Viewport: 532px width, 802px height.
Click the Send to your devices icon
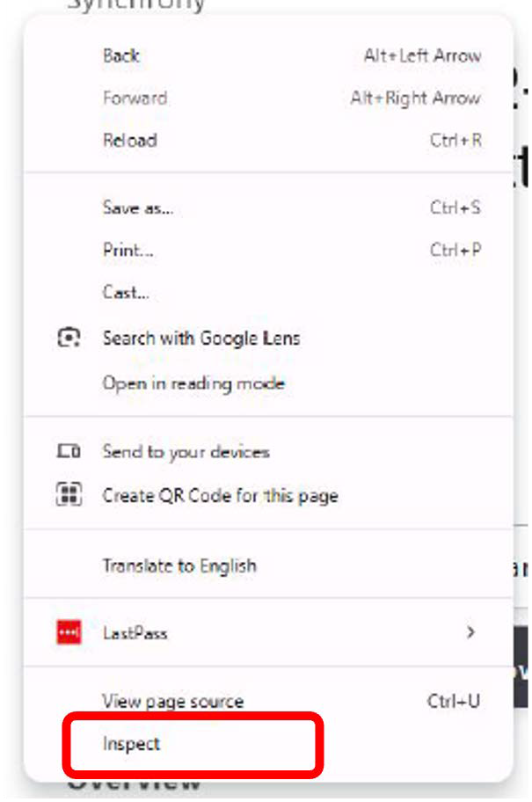click(69, 452)
